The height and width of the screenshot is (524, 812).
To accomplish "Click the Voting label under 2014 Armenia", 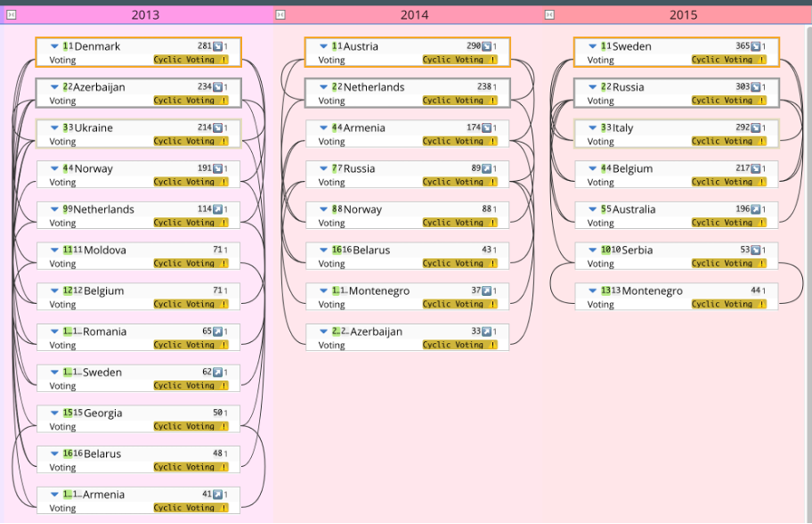I will pyautogui.click(x=331, y=141).
